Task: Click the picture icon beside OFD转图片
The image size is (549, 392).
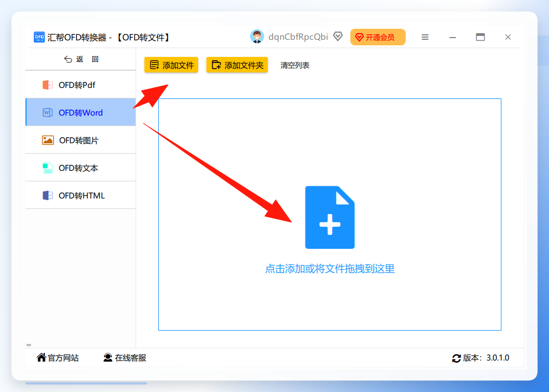Action: (48, 140)
